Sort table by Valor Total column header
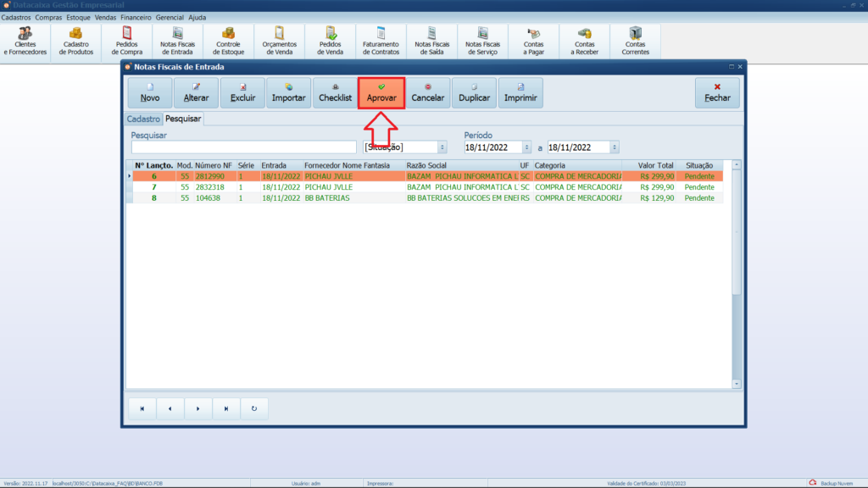The width and height of the screenshot is (868, 488). 655,165
